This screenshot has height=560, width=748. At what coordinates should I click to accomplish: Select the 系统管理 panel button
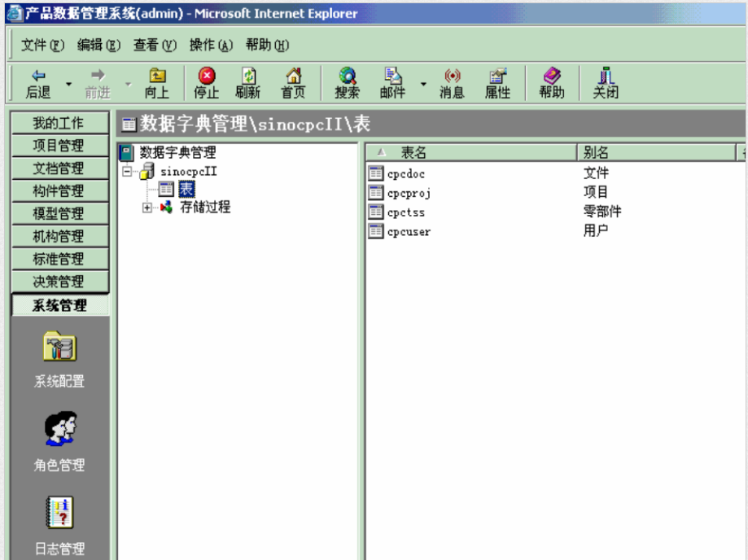coord(60,305)
